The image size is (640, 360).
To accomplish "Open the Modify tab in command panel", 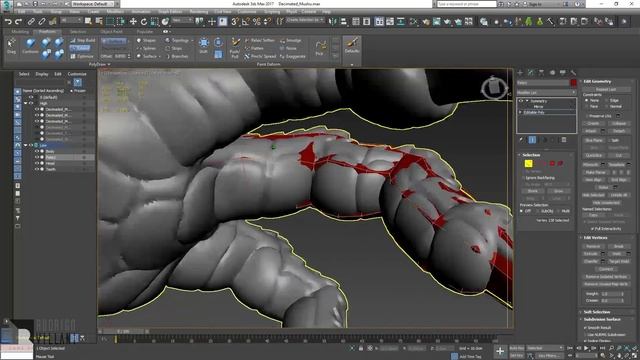I will point(531,72).
